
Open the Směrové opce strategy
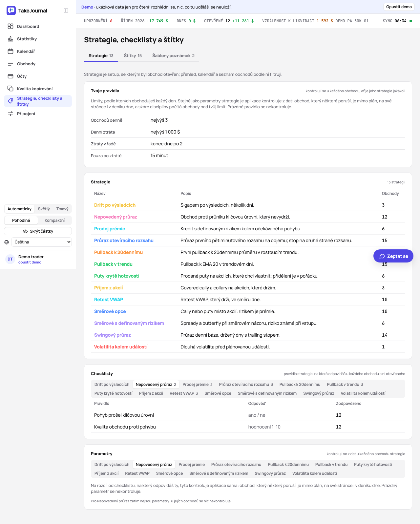point(110,311)
